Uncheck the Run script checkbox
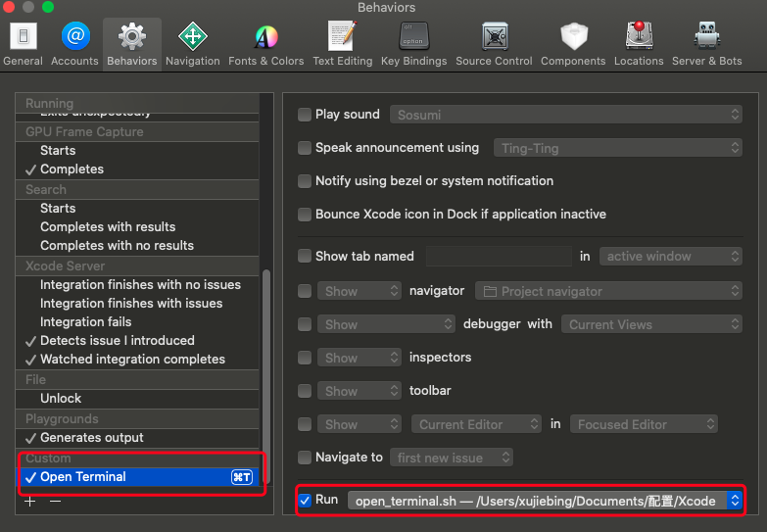This screenshot has height=532, width=767. [305, 500]
